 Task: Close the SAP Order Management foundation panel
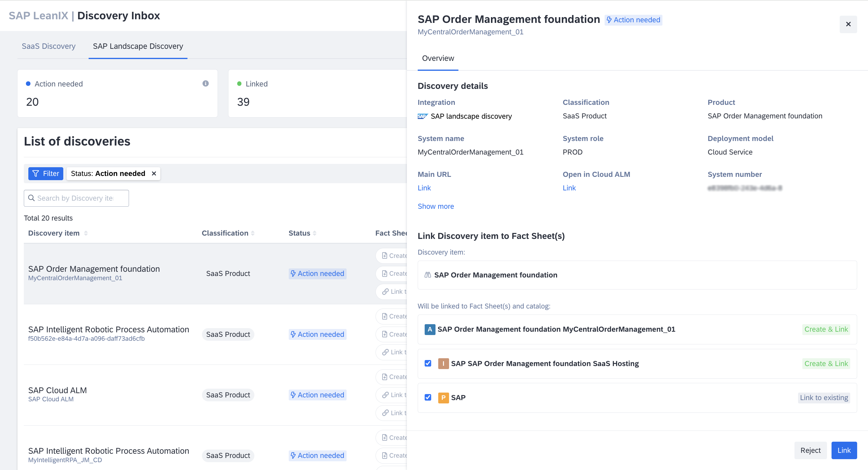(848, 24)
